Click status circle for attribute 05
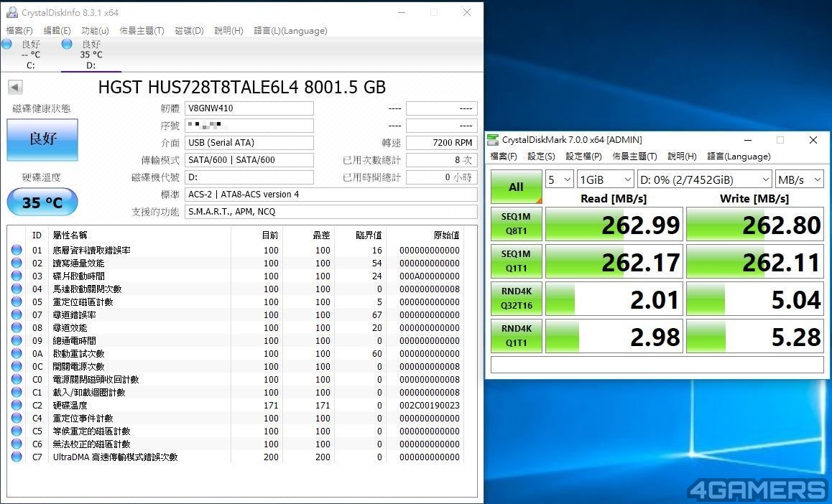Viewport: 832px width, 504px height. pos(17,302)
